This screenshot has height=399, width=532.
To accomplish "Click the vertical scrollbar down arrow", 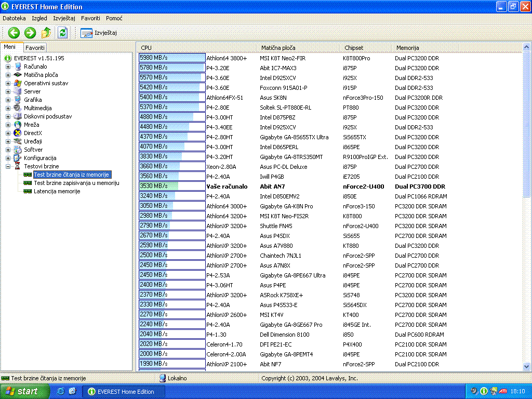I will point(526,366).
